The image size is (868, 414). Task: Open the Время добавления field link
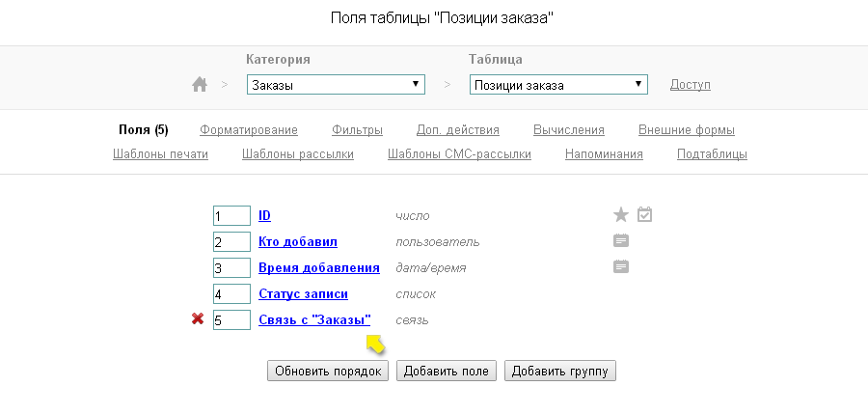tap(319, 267)
